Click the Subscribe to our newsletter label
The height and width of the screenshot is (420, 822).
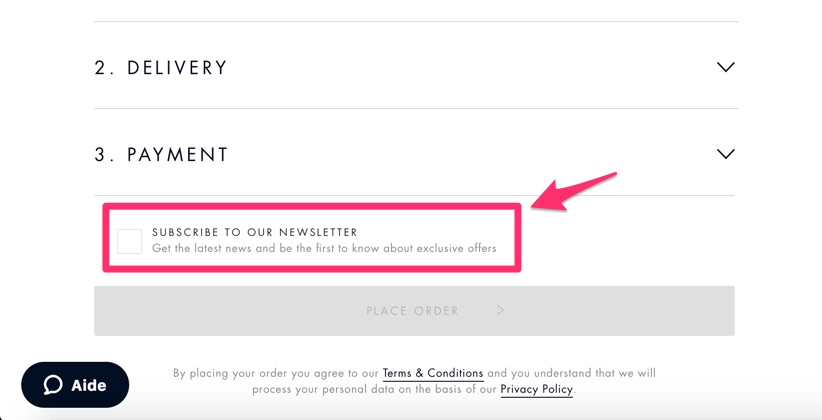click(255, 232)
